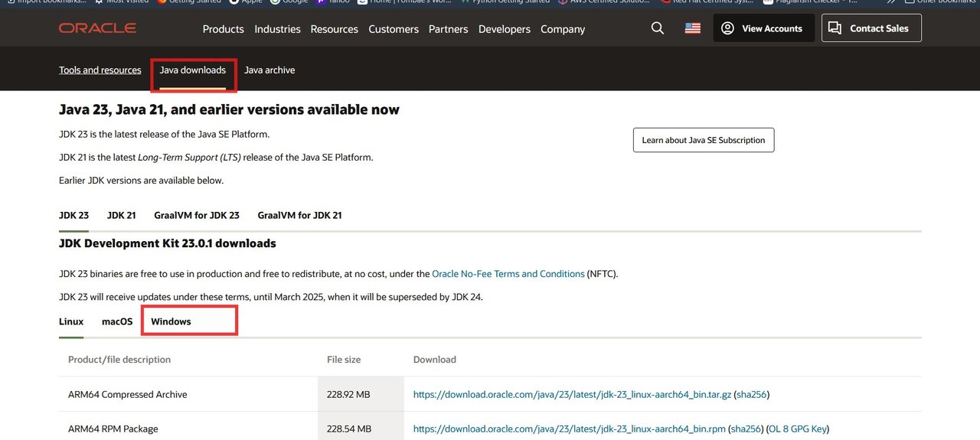This screenshot has height=440, width=980.
Task: Open the Partners menu
Action: click(x=448, y=29)
